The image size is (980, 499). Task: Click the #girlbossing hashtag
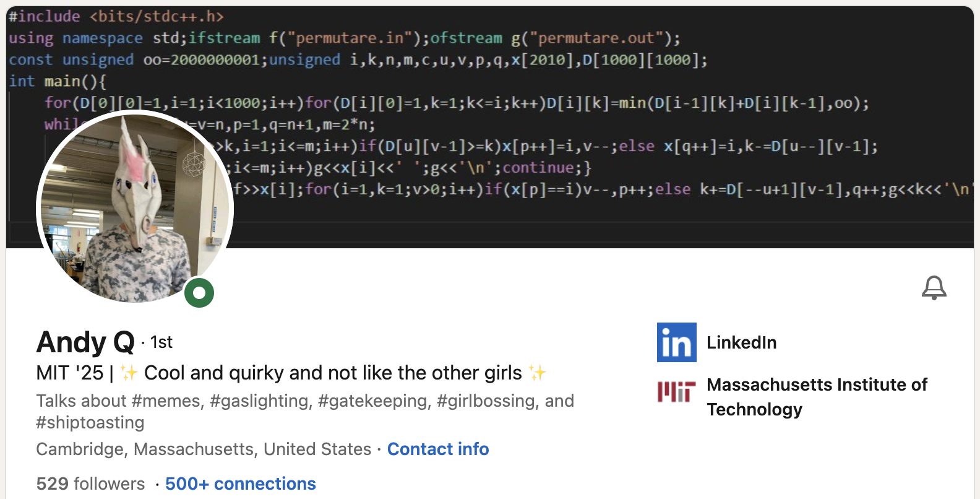[x=486, y=401]
